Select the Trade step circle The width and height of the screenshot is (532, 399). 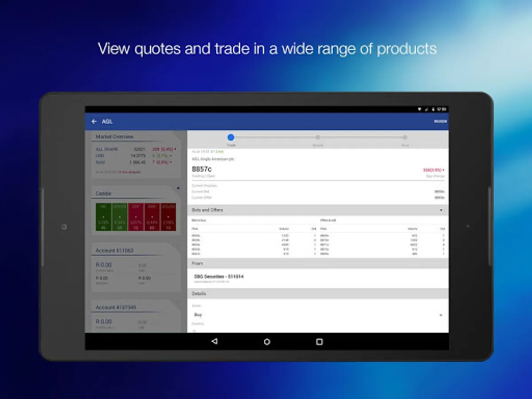pos(231,137)
